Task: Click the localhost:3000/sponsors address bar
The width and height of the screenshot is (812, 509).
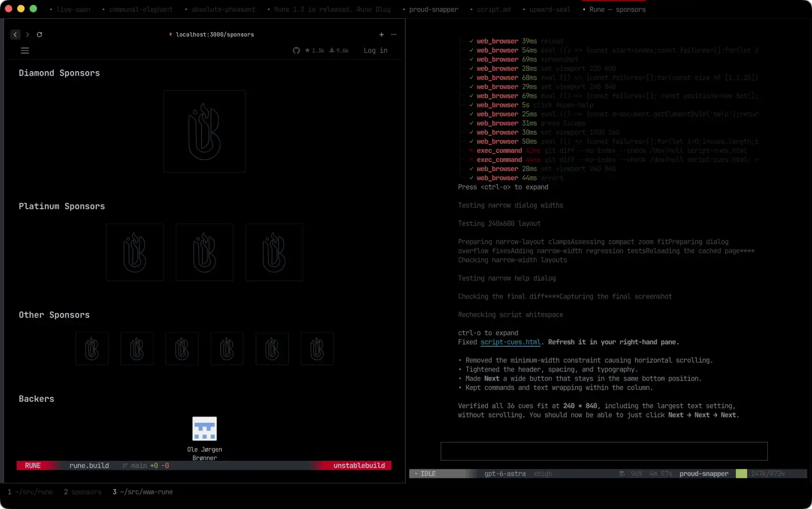Action: click(x=215, y=35)
